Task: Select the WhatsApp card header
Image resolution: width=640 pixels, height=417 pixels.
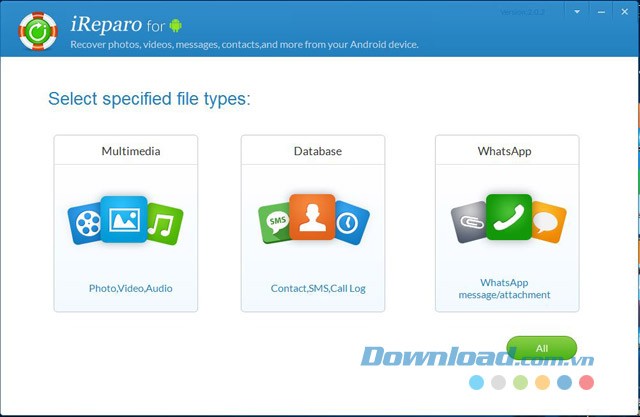Action: pyautogui.click(x=505, y=151)
